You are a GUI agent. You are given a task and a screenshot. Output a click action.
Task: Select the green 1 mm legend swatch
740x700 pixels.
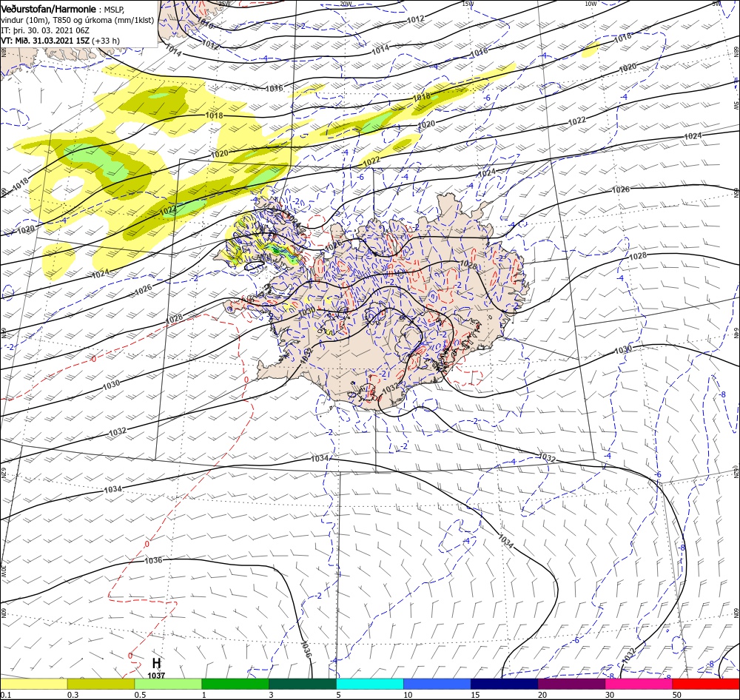click(235, 684)
